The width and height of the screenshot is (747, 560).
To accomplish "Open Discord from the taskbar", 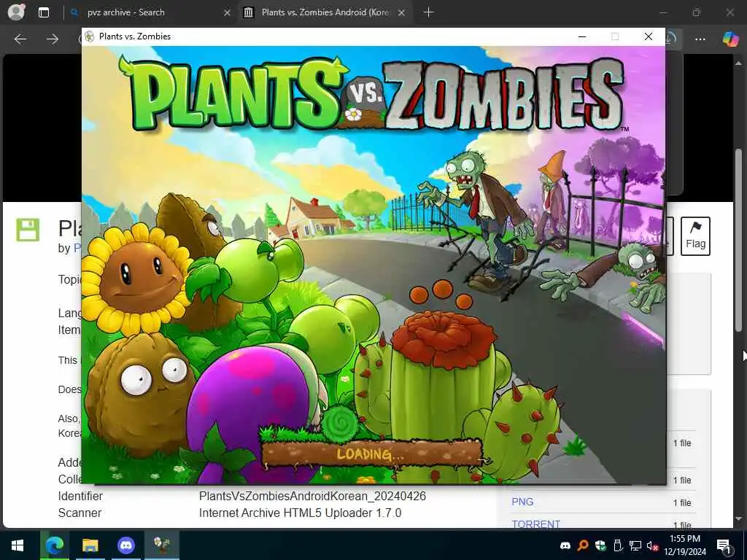I will 125,545.
